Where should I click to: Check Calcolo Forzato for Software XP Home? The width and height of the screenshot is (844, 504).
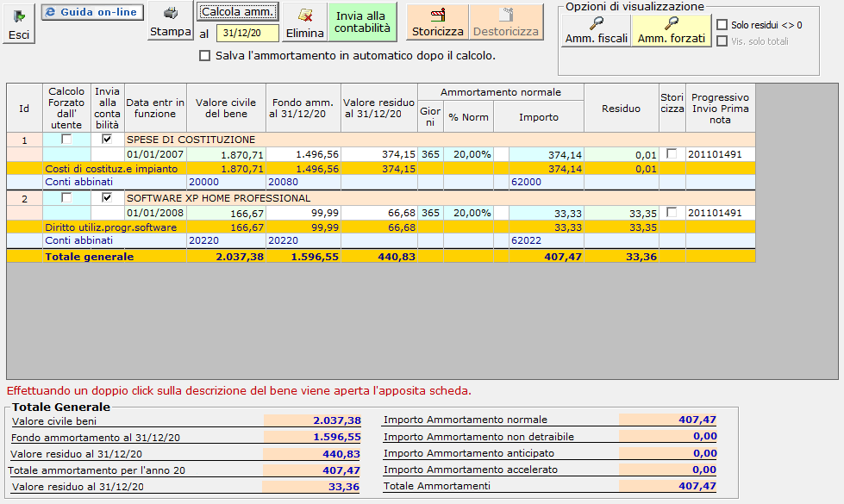coord(66,198)
